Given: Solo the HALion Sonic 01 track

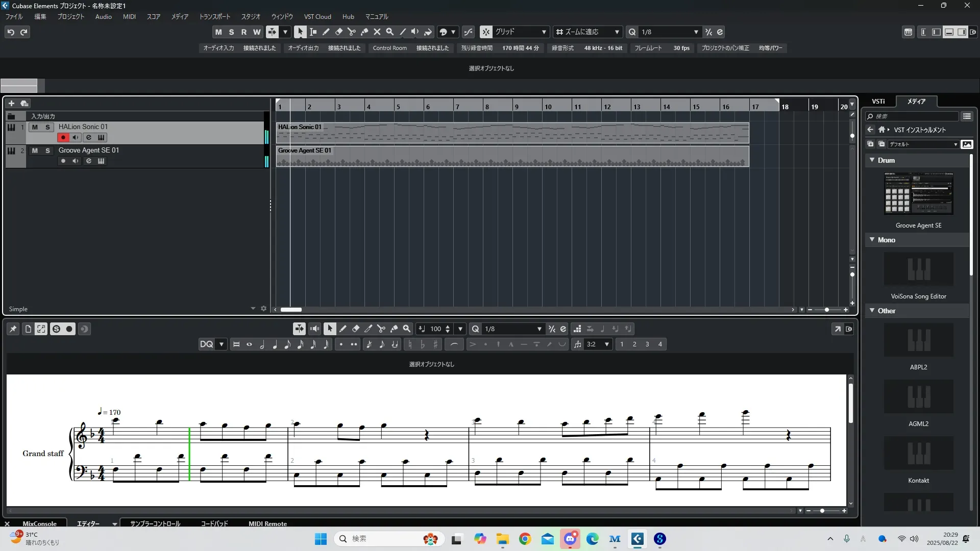Looking at the screenshot, I should 47,127.
